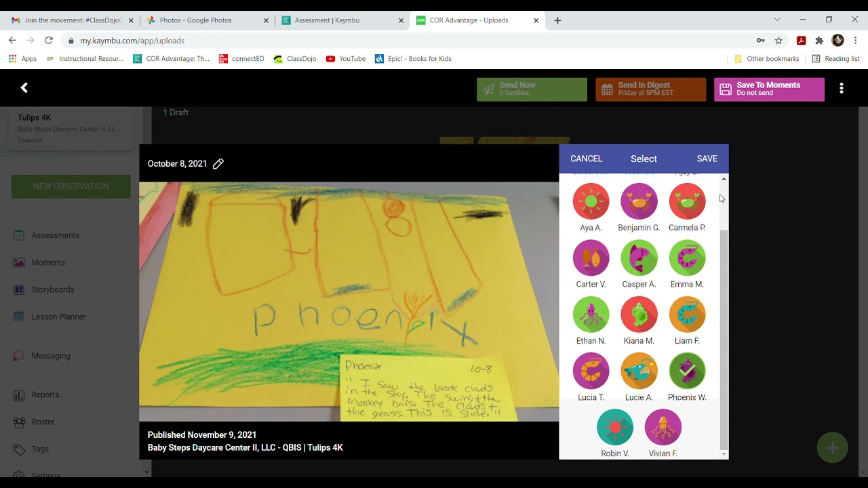
Task: Click the Send Now button
Action: click(x=532, y=89)
